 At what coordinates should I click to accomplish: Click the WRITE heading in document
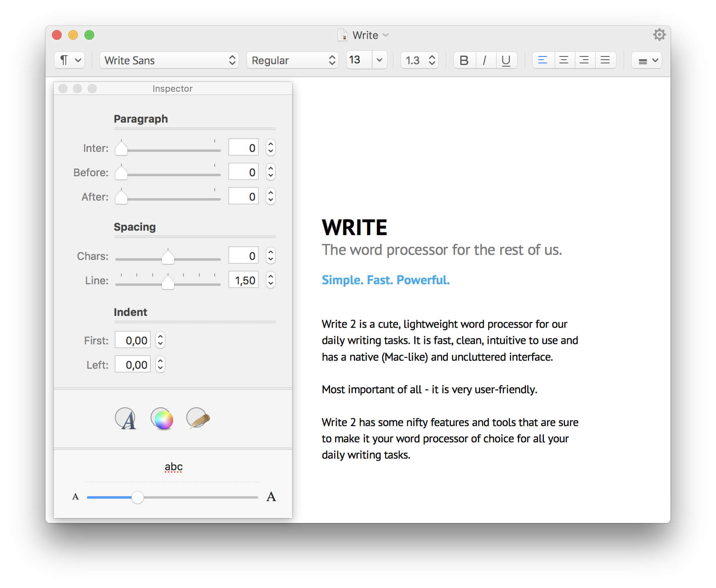click(354, 228)
